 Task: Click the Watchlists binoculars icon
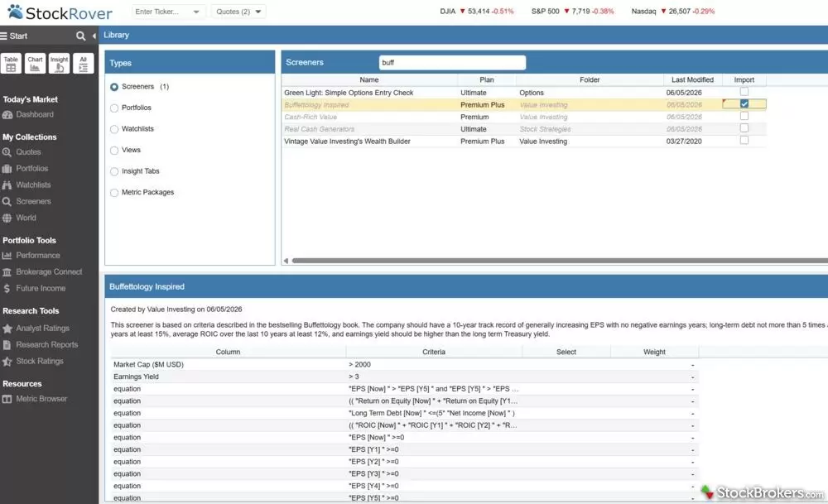(x=7, y=185)
